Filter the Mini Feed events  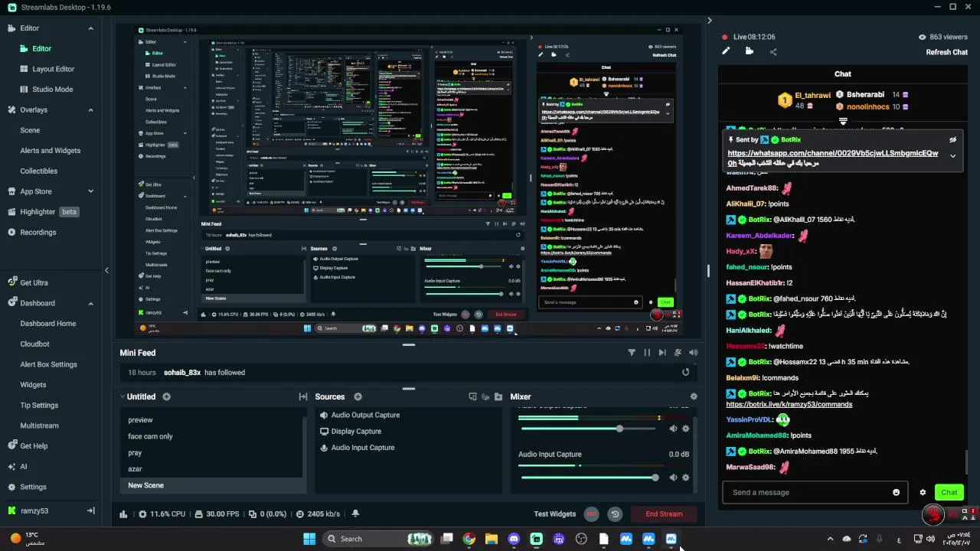point(632,353)
